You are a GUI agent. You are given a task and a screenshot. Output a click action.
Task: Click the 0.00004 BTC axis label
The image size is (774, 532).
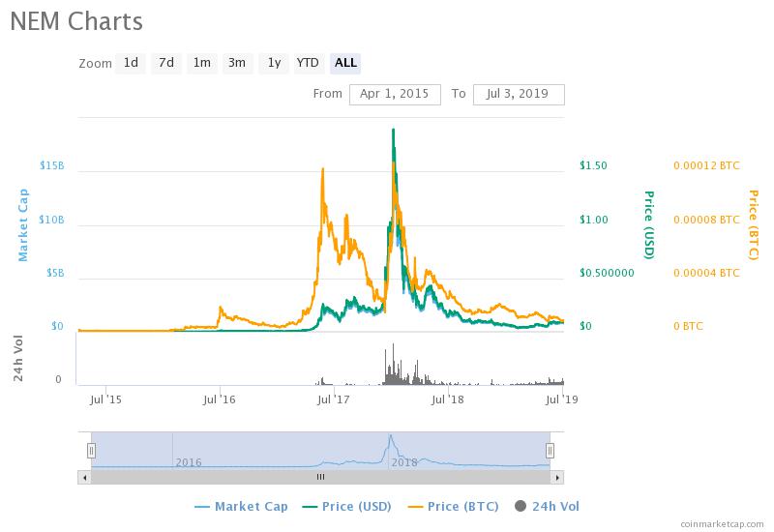coord(707,273)
